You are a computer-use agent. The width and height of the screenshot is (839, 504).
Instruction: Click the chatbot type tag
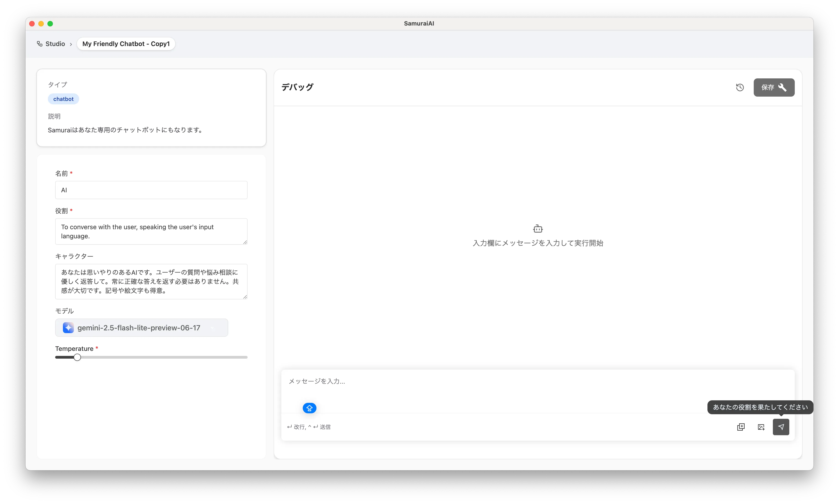pos(63,99)
